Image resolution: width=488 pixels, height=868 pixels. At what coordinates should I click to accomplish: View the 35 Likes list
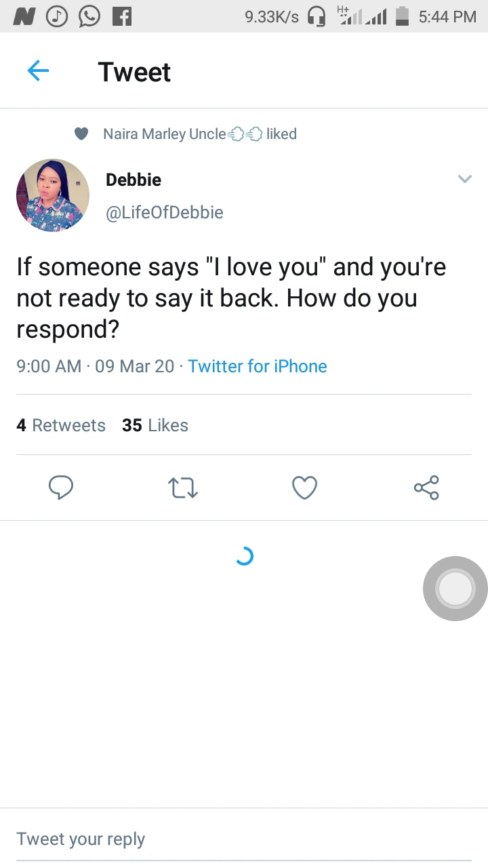[155, 425]
